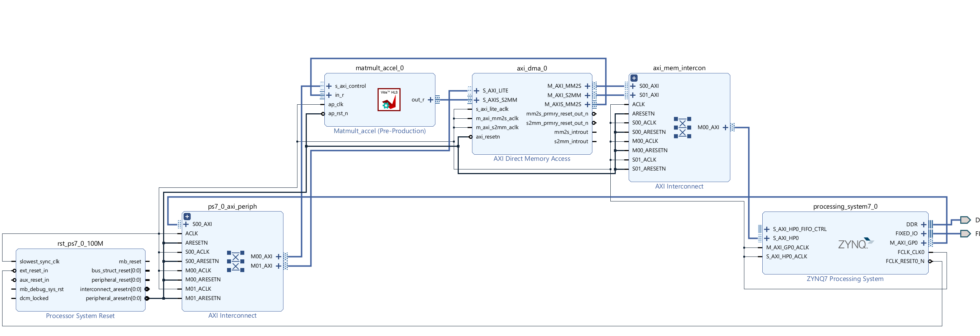Select the slowest_sync_clk pin

click(x=40, y=262)
